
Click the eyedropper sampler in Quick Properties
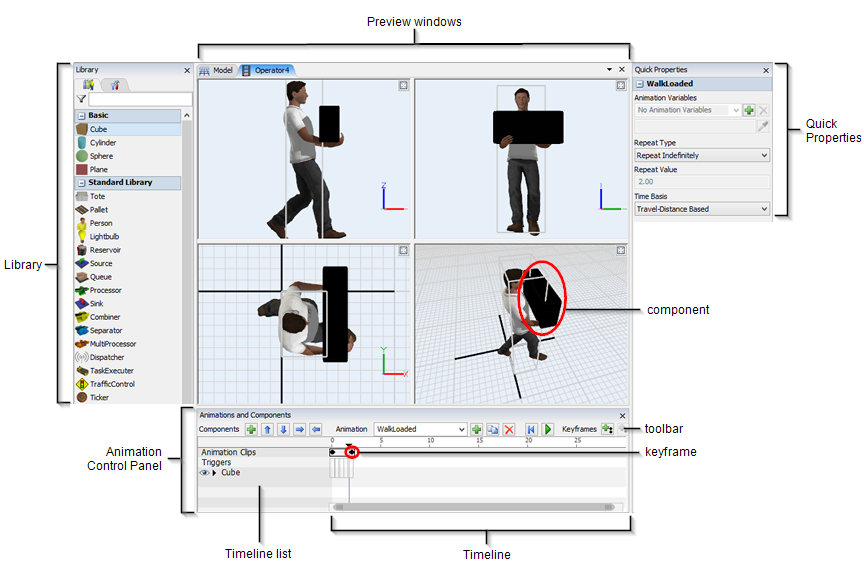[x=764, y=126]
